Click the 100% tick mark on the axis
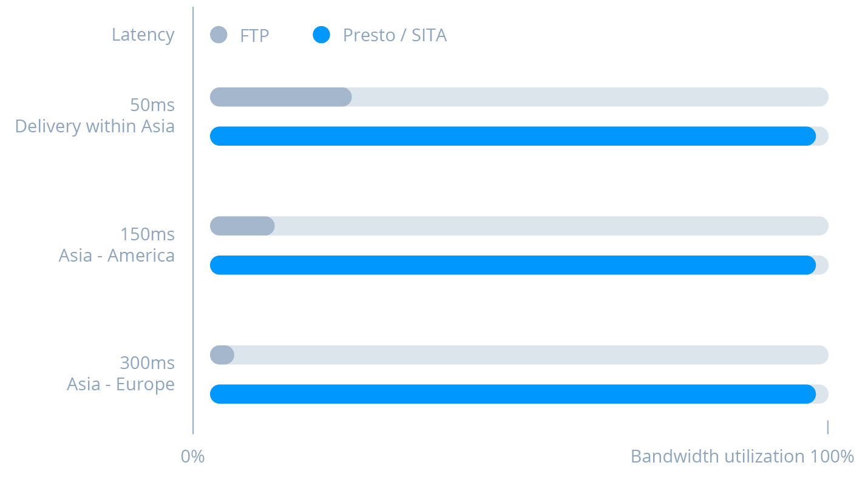 827,427
